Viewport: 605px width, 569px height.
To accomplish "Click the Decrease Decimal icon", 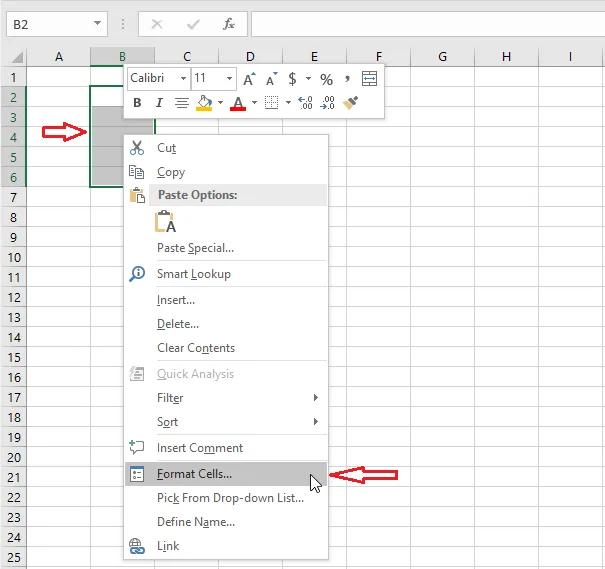I will pos(327,103).
